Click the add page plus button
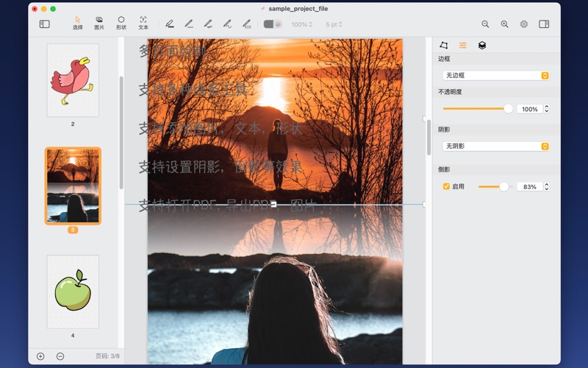 click(40, 356)
